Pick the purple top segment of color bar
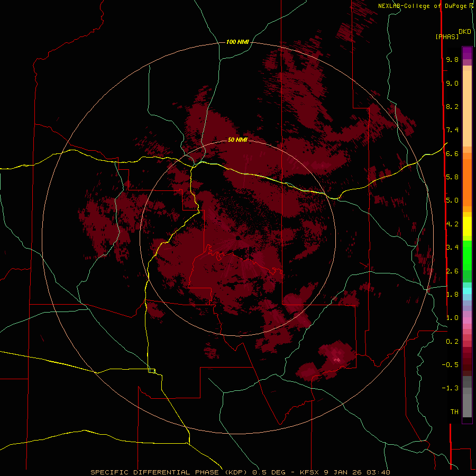 [x=467, y=53]
